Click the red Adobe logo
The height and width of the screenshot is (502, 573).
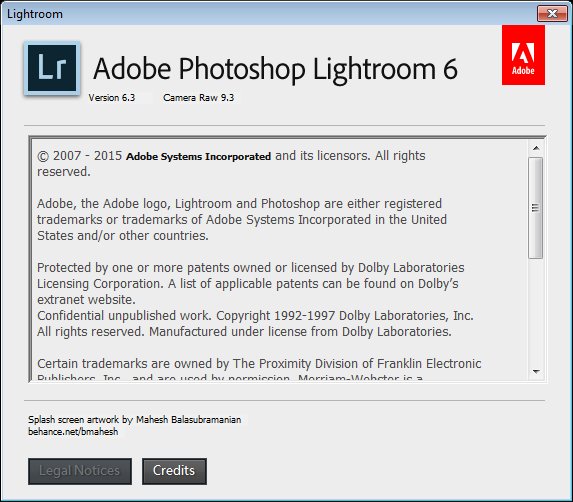tap(523, 55)
